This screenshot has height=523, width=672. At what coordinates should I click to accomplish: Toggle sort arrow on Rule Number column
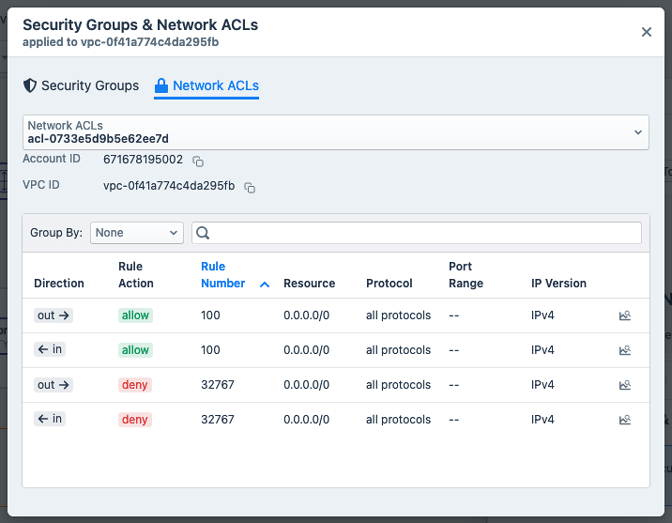pyautogui.click(x=264, y=284)
